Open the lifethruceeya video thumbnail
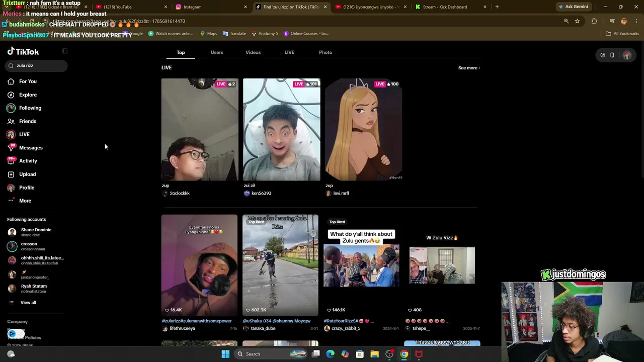This screenshot has width=644, height=362. [199, 265]
